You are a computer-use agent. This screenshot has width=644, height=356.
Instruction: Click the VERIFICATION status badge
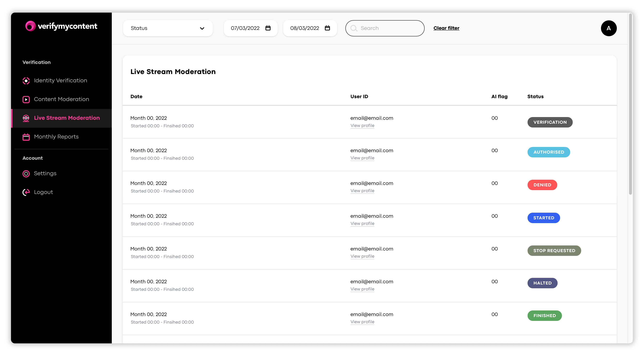(550, 122)
